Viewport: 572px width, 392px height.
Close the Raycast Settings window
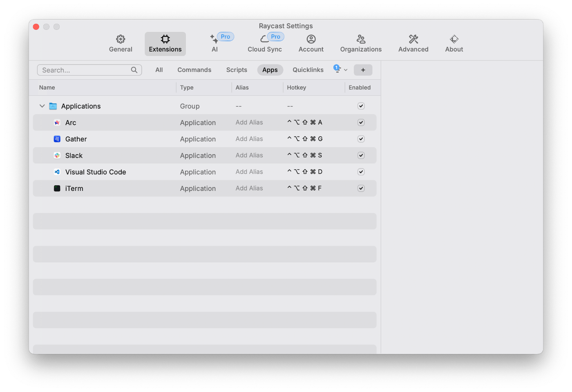(x=36, y=27)
